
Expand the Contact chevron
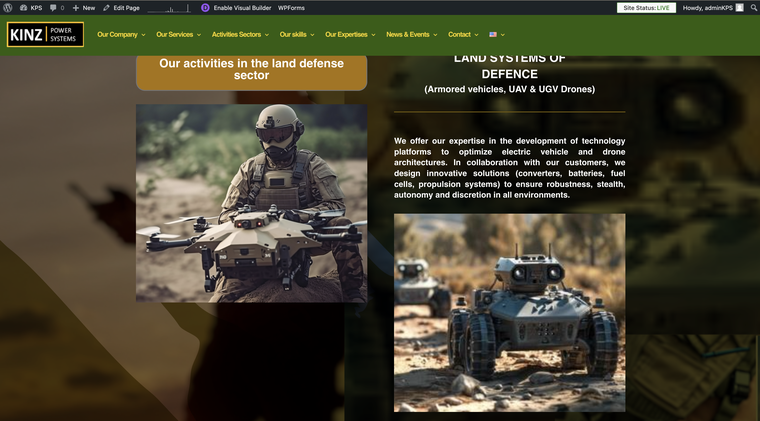point(476,35)
